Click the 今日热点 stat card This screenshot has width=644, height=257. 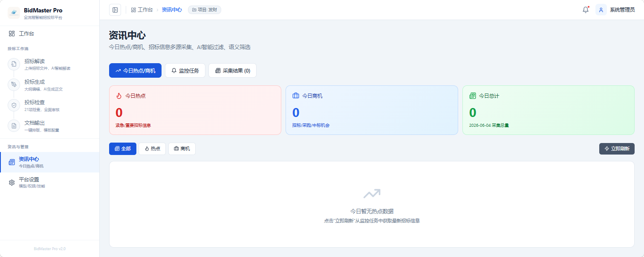click(x=195, y=110)
